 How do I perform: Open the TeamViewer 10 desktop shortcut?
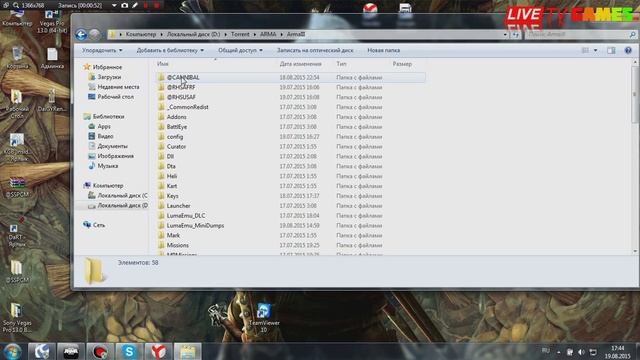point(264,318)
